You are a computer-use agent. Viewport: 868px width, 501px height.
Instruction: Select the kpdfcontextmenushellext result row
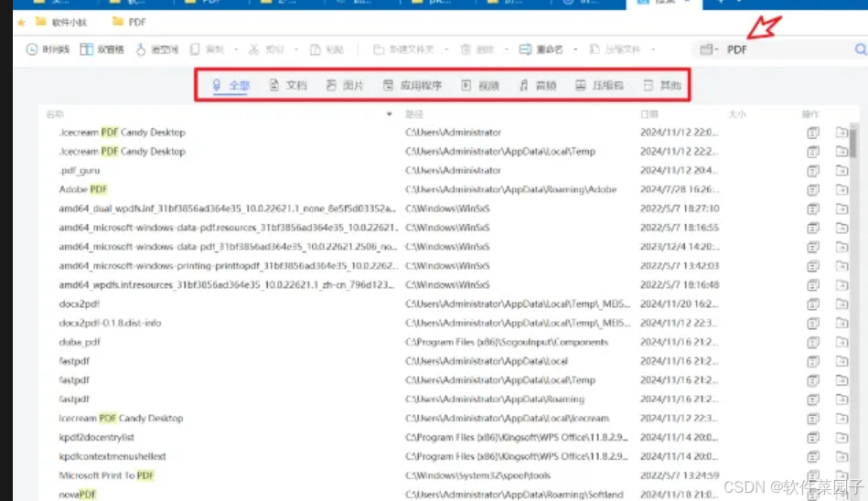pyautogui.click(x=445, y=456)
